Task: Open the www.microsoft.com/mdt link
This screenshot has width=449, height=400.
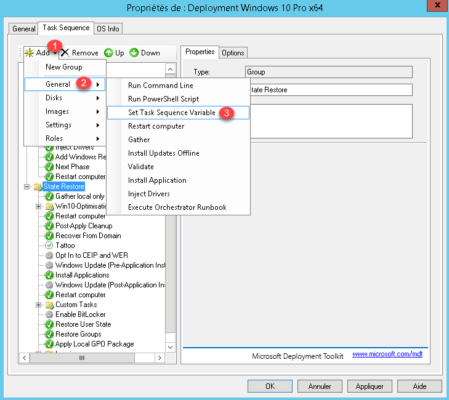Action: coord(387,354)
